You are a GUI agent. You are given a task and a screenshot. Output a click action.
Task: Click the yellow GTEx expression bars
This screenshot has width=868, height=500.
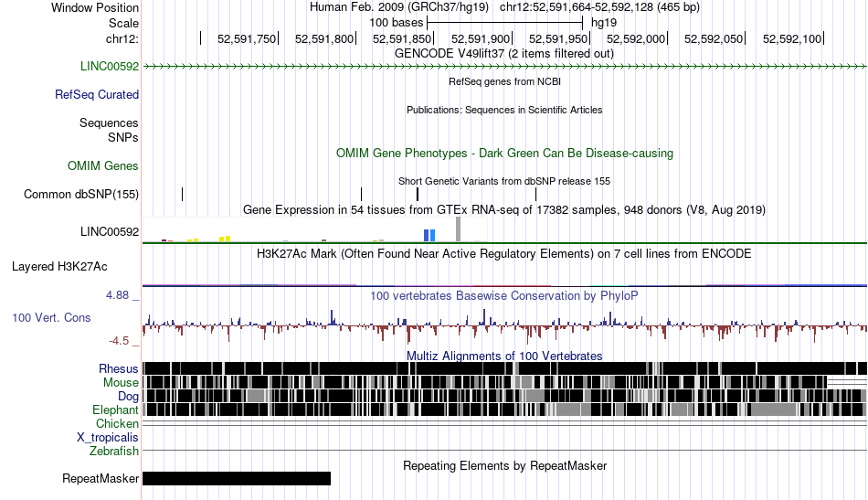[x=225, y=239]
